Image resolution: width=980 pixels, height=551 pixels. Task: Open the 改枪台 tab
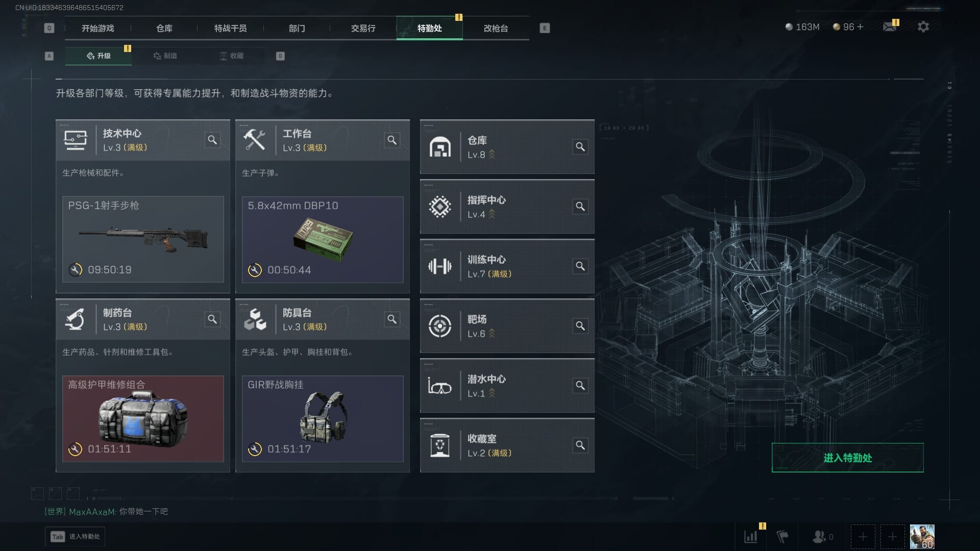click(496, 28)
